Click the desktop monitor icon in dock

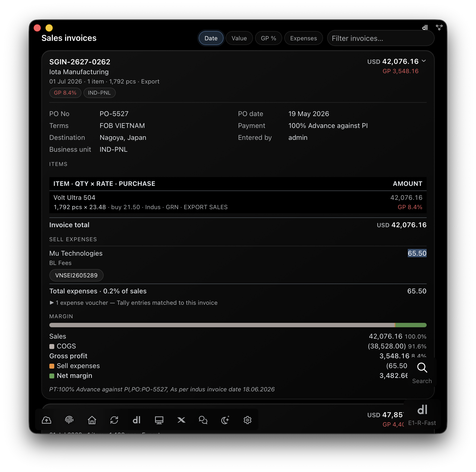pyautogui.click(x=159, y=420)
